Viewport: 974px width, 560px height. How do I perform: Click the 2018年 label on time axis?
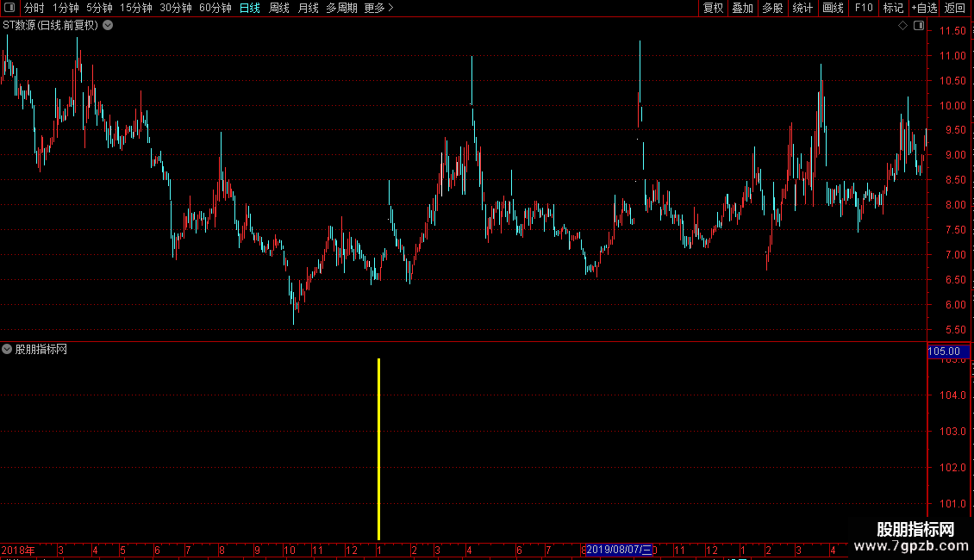click(18, 550)
